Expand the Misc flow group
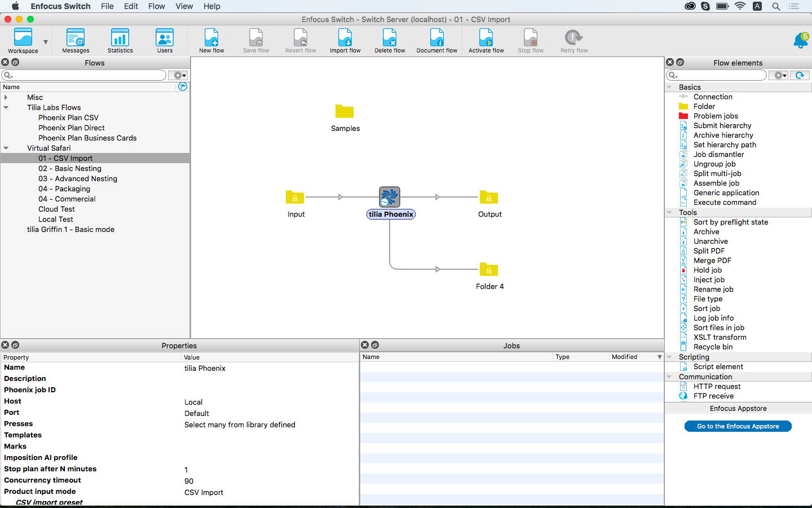The image size is (812, 508). [x=6, y=98]
